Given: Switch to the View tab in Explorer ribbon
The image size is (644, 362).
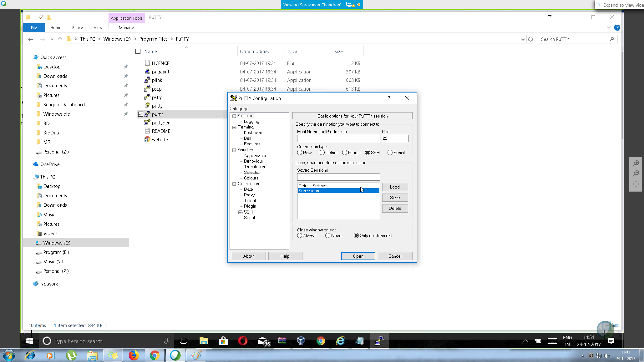Looking at the screenshot, I should tap(98, 28).
